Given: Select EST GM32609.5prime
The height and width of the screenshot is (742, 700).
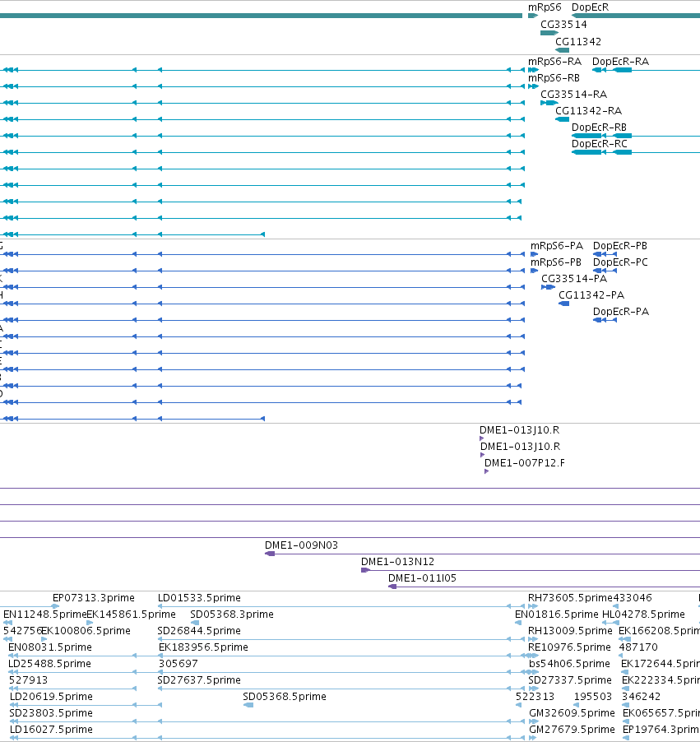Looking at the screenshot, I should 572,712.
